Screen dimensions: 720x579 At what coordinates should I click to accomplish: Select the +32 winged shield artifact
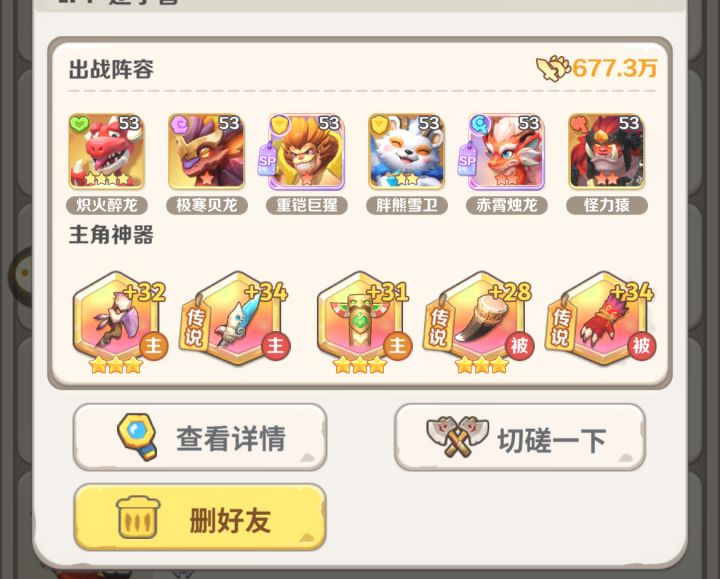tap(118, 321)
